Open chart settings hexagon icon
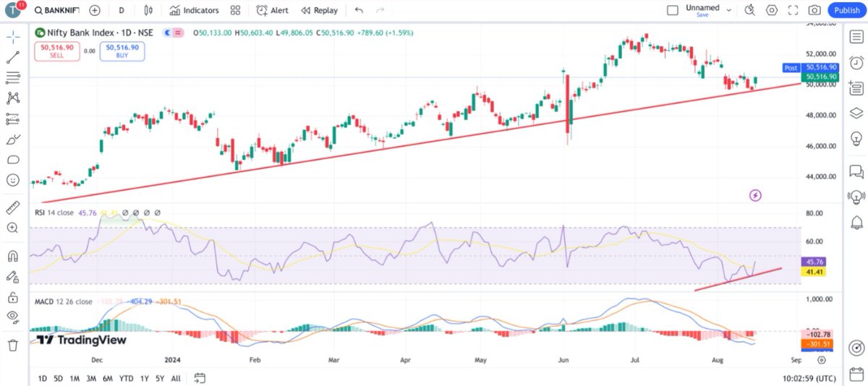The height and width of the screenshot is (386, 868). click(x=773, y=10)
